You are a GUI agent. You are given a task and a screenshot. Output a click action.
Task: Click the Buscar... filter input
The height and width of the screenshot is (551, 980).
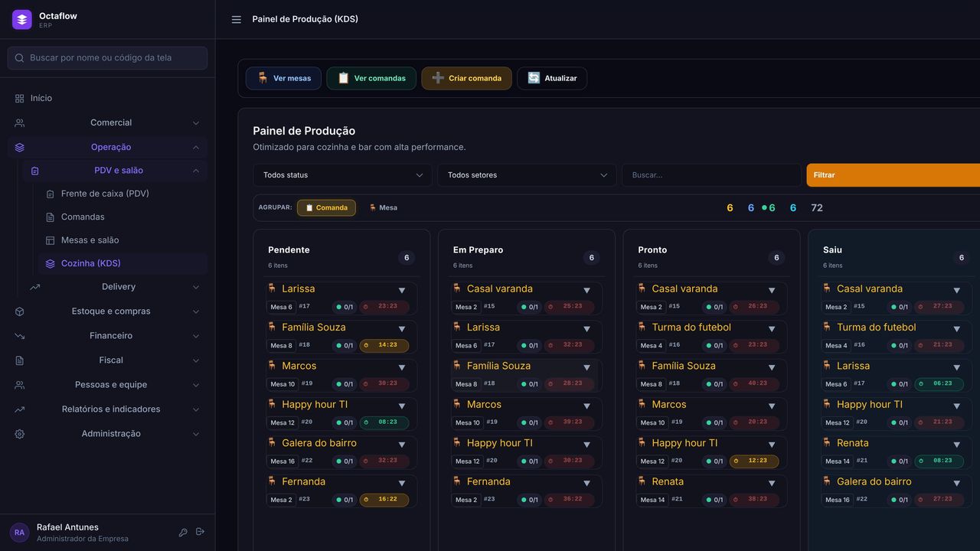tap(711, 175)
